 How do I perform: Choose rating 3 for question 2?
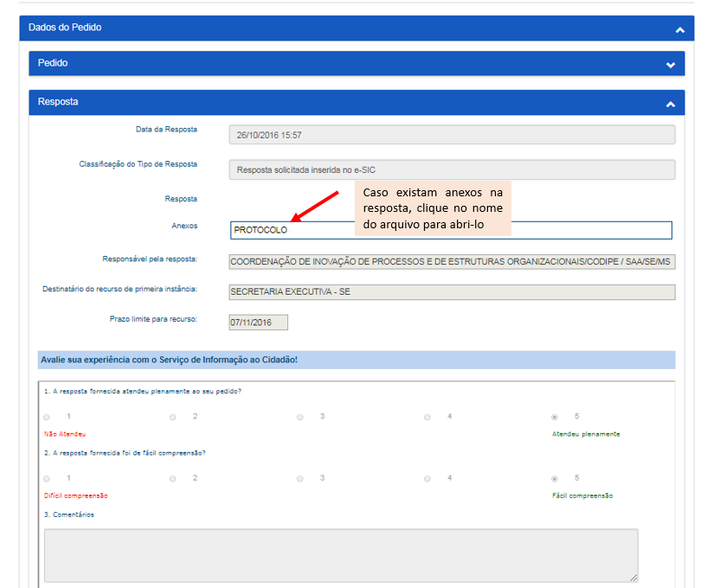click(x=300, y=479)
